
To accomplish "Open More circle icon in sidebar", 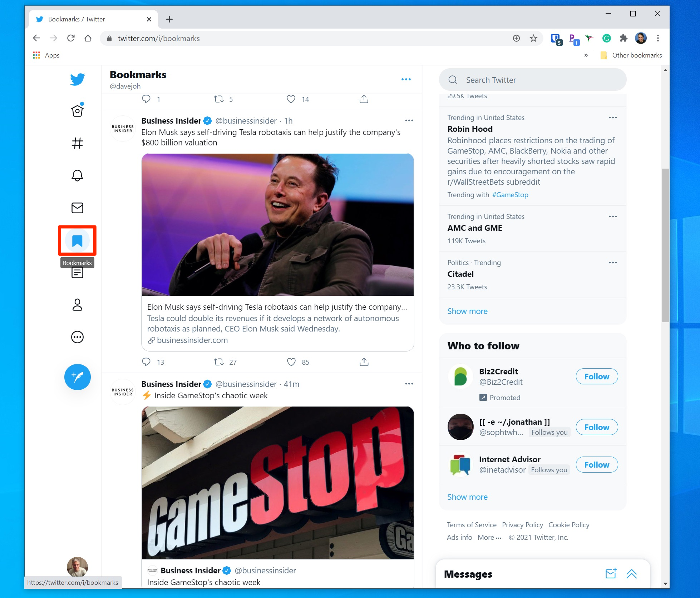I will pyautogui.click(x=77, y=337).
